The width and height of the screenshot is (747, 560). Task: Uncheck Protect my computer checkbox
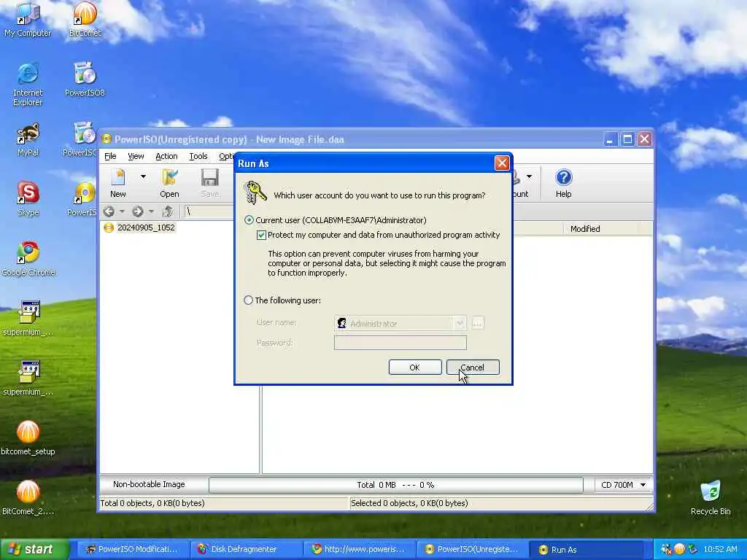click(261, 236)
